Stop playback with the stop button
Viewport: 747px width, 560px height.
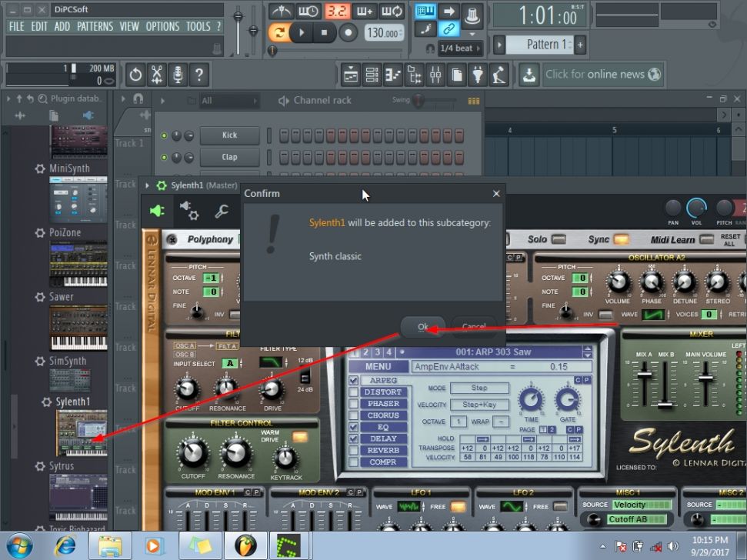click(325, 33)
